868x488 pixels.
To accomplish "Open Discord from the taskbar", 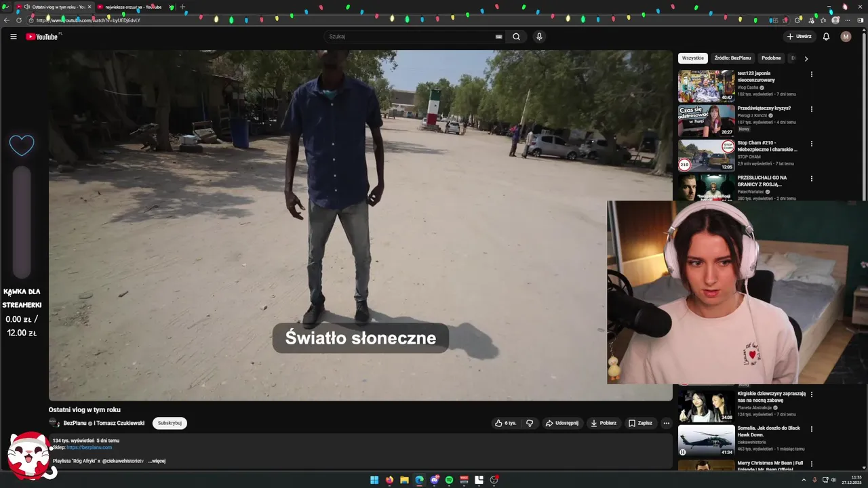I will 435,480.
